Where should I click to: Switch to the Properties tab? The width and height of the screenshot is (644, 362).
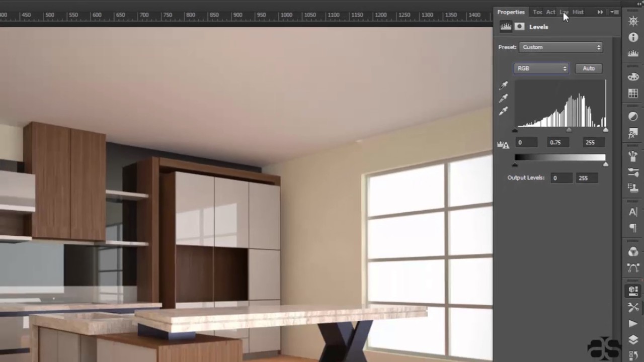point(511,12)
